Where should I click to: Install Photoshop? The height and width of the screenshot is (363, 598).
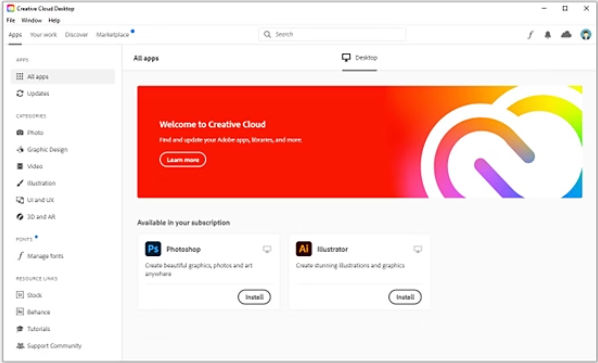coord(254,297)
